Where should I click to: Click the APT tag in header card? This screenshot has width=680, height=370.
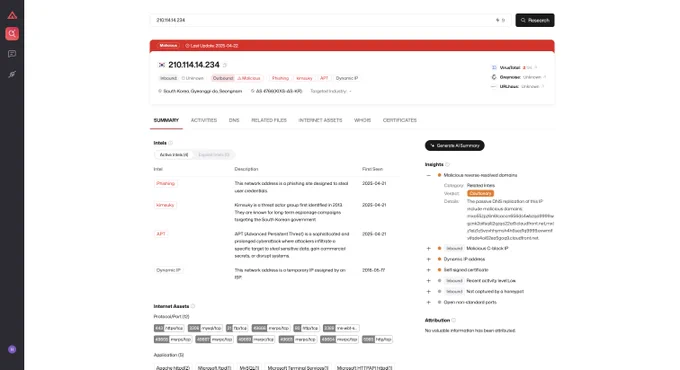click(324, 79)
